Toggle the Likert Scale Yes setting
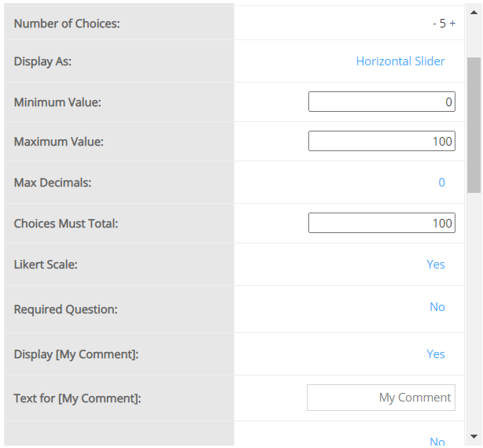Image resolution: width=483 pixels, height=448 pixels. click(435, 265)
